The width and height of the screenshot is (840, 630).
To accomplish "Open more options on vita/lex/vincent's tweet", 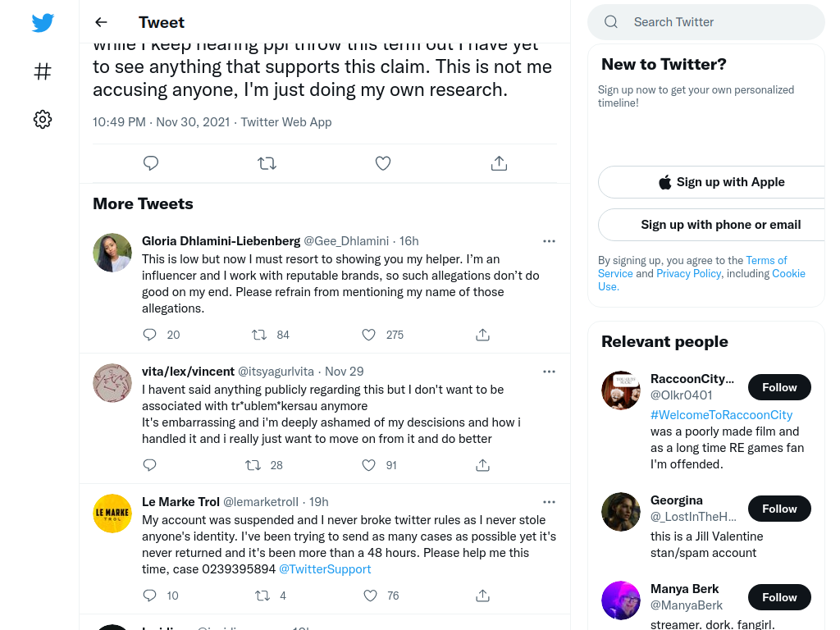I will point(549,372).
